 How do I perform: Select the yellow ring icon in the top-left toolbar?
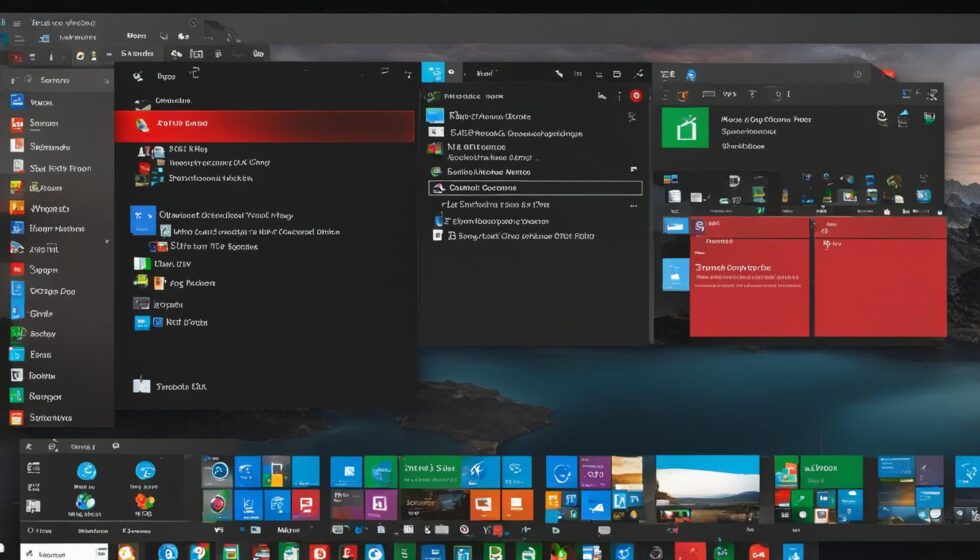pyautogui.click(x=92, y=58)
